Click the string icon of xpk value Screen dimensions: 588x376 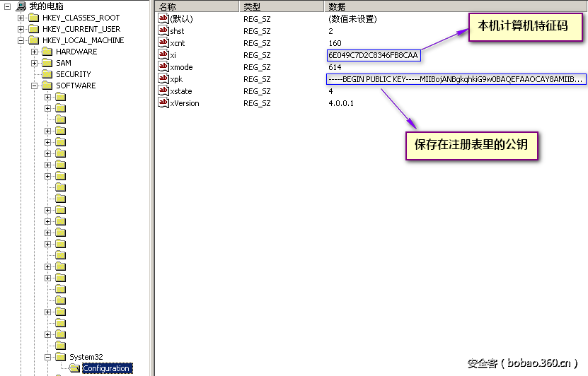coord(163,78)
